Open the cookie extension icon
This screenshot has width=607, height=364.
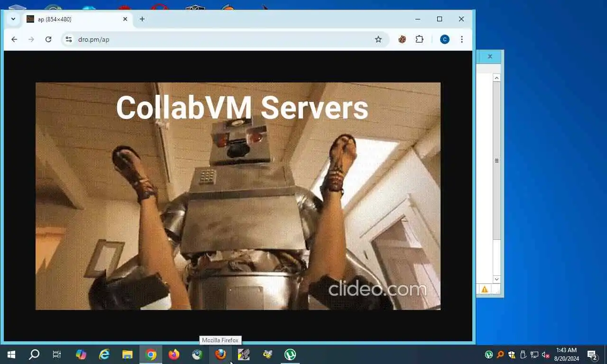point(402,39)
